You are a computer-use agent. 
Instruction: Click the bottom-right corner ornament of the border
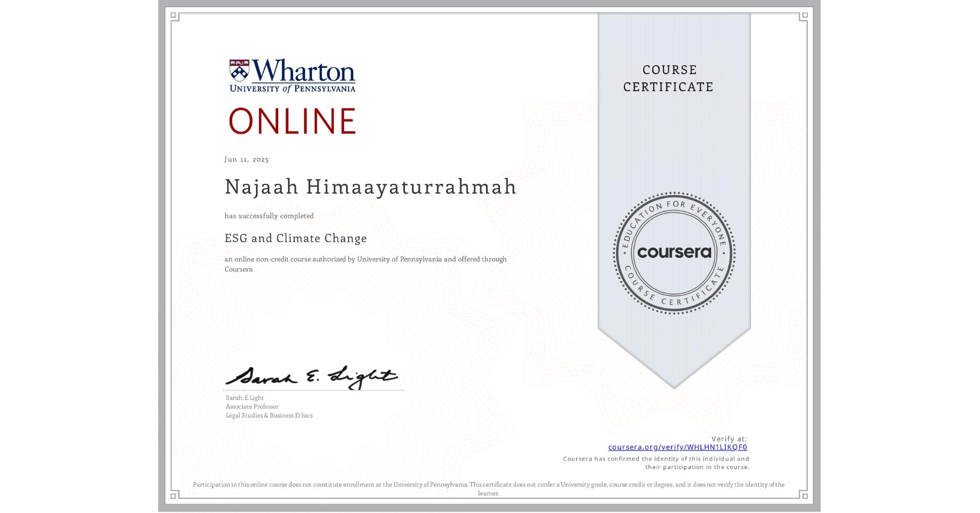[805, 497]
